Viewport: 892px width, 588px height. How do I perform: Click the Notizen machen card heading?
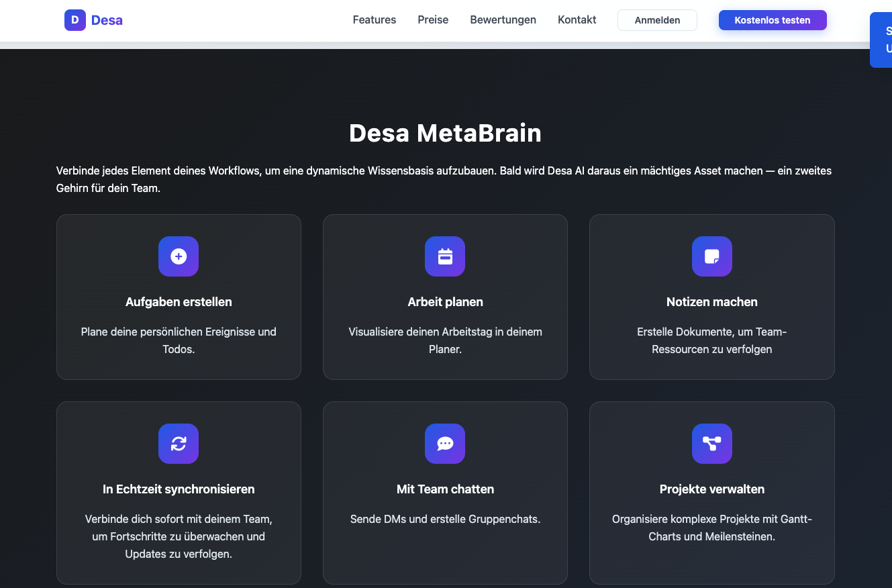pos(711,302)
